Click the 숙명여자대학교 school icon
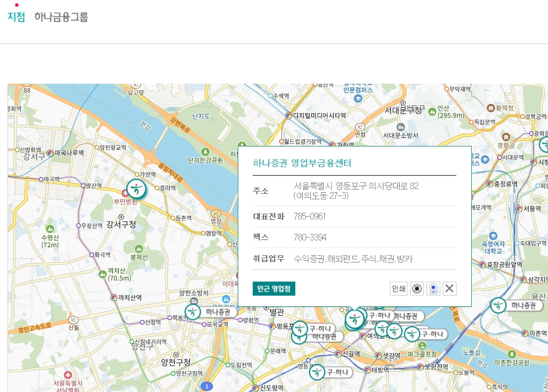The width and height of the screenshot is (548, 392). click(x=493, y=235)
